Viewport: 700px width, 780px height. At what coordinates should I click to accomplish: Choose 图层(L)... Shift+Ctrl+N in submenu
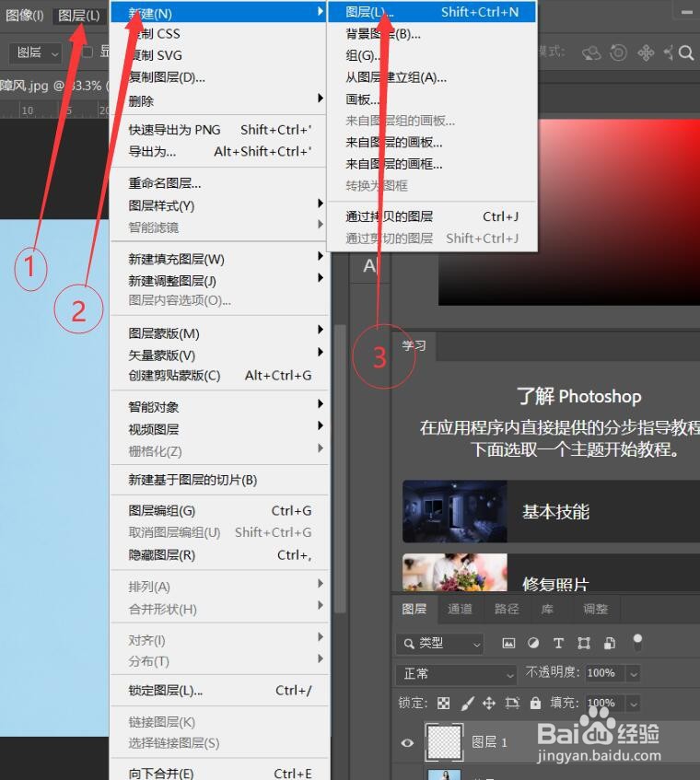[432, 13]
